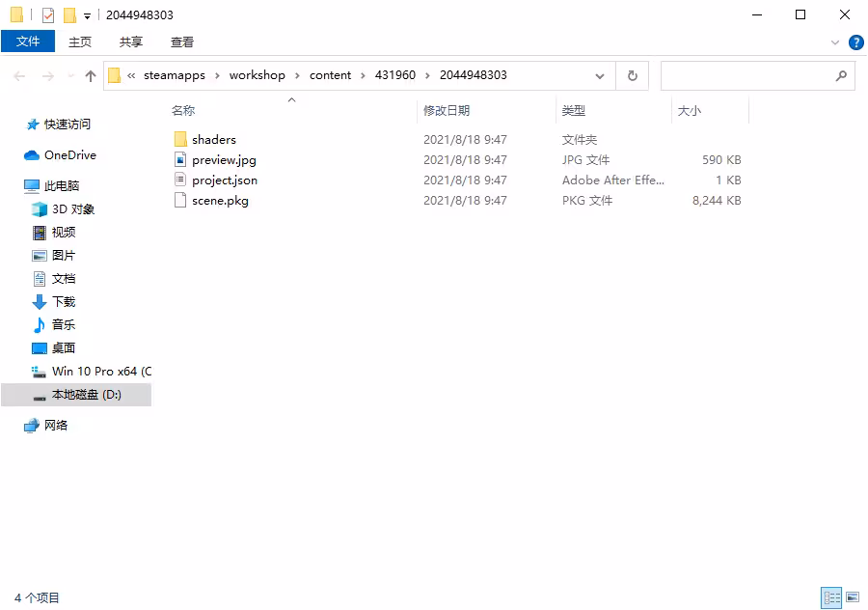
Task: Select the scene.pkg file name
Action: point(220,201)
